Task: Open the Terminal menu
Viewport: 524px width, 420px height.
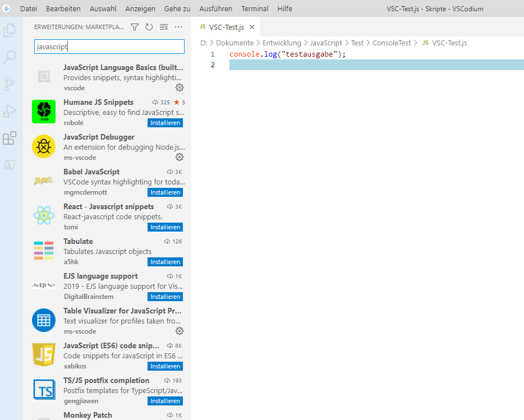Action: pos(255,8)
